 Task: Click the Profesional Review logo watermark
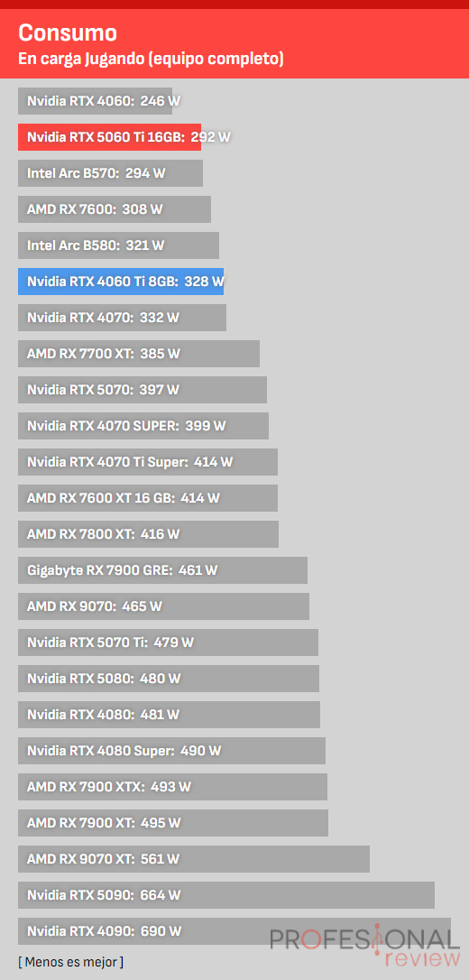tap(364, 947)
